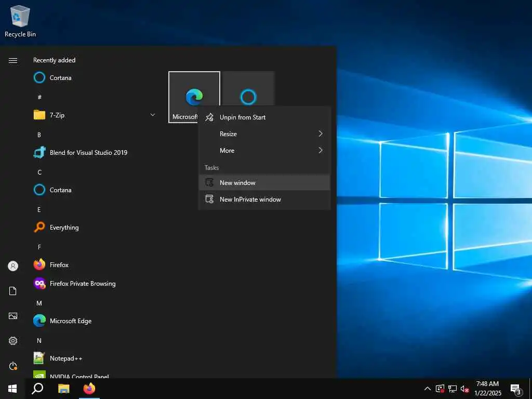Image resolution: width=532 pixels, height=399 pixels.
Task: Click the New InPrivate window icon
Action: point(209,199)
